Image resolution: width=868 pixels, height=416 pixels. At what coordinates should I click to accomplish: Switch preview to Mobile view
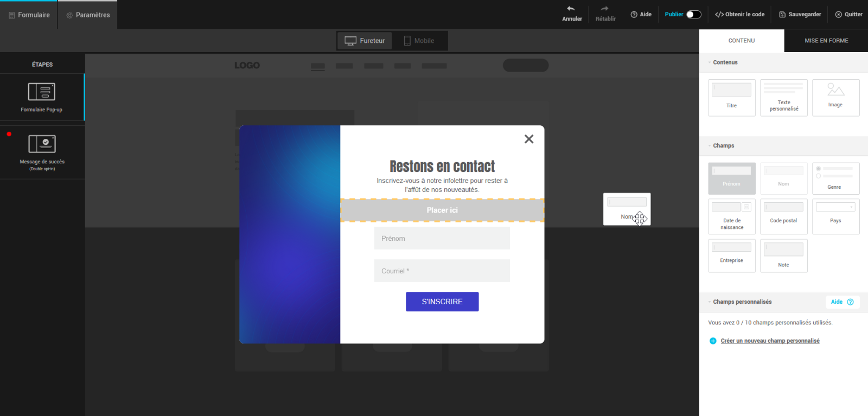(419, 41)
